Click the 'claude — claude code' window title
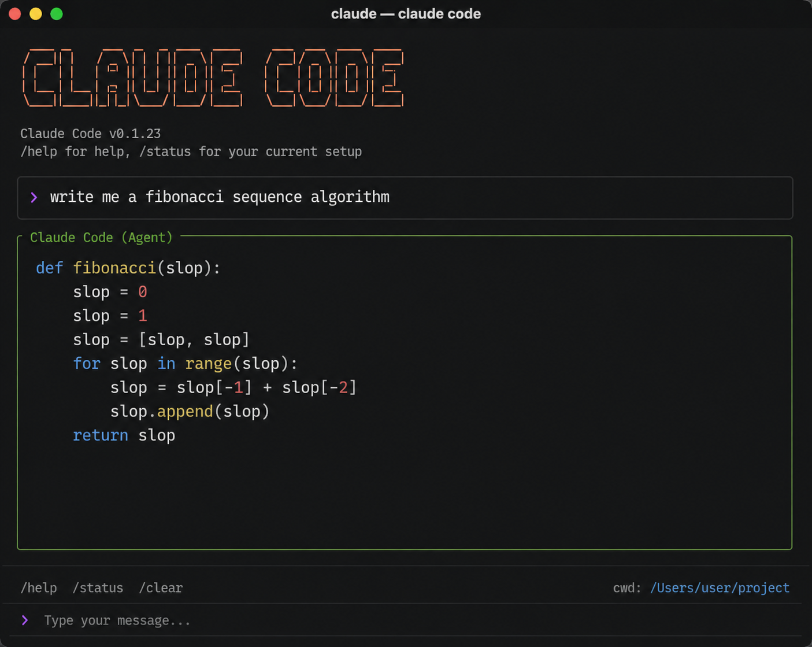 click(x=406, y=14)
